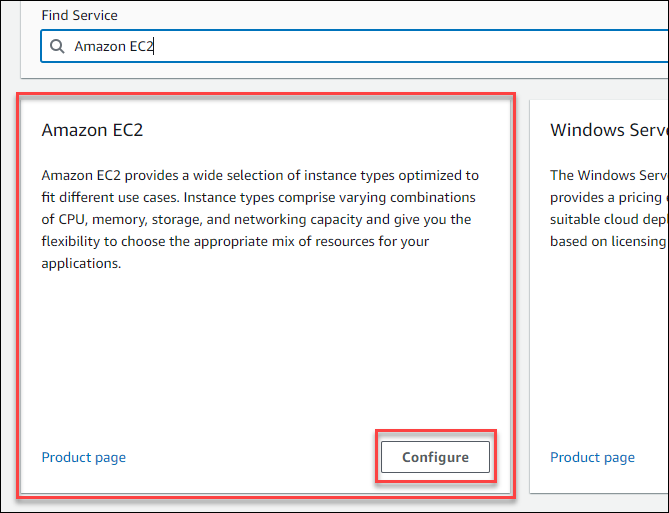
Task: Select the Amazon EC2 text in search box
Action: pos(114,46)
